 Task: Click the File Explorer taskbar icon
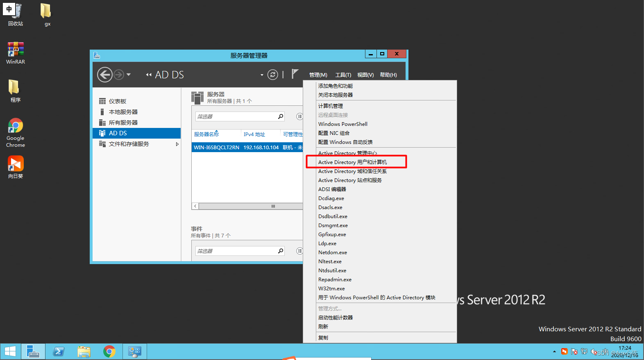click(84, 351)
